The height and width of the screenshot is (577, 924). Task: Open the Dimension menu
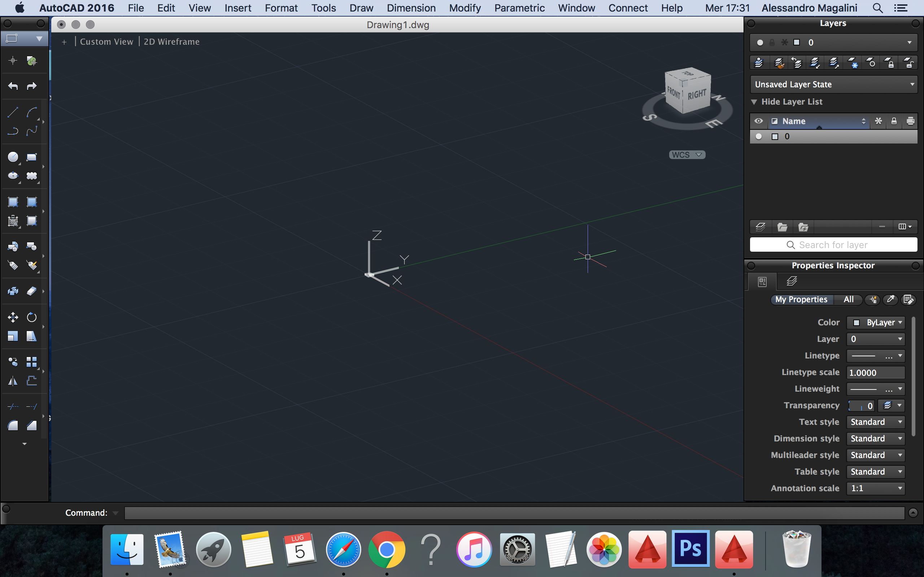tap(411, 8)
